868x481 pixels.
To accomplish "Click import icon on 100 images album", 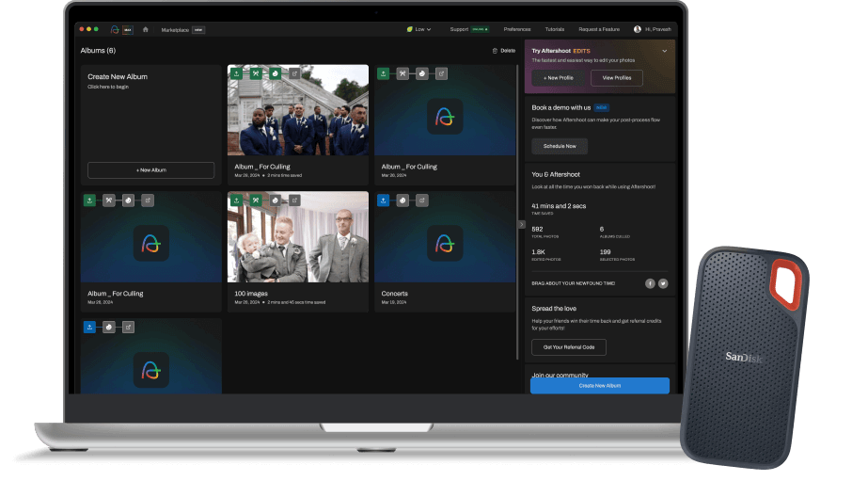I will tap(236, 200).
